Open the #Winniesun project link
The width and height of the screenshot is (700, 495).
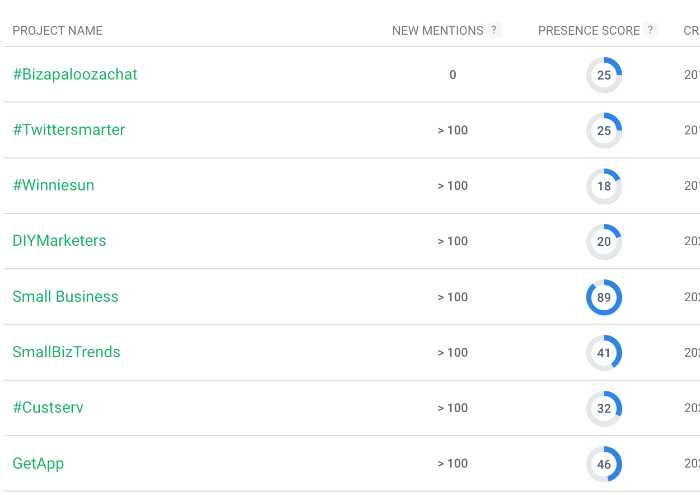(54, 185)
